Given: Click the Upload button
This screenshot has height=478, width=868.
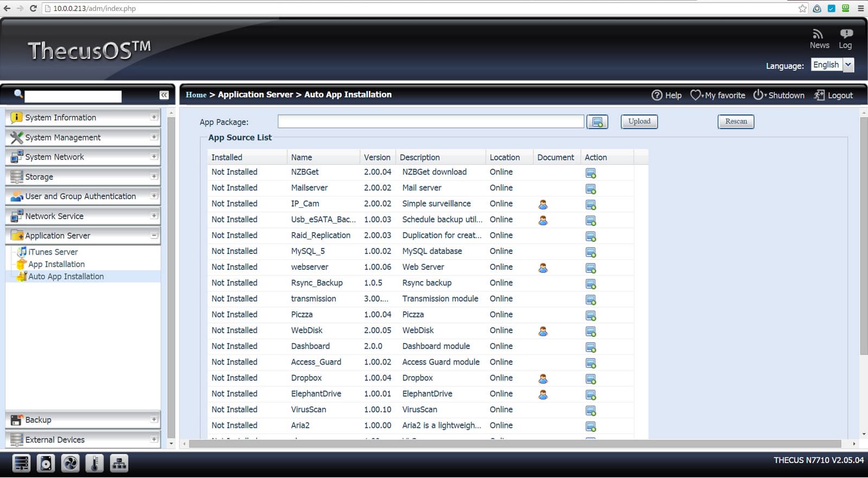Looking at the screenshot, I should (x=639, y=122).
